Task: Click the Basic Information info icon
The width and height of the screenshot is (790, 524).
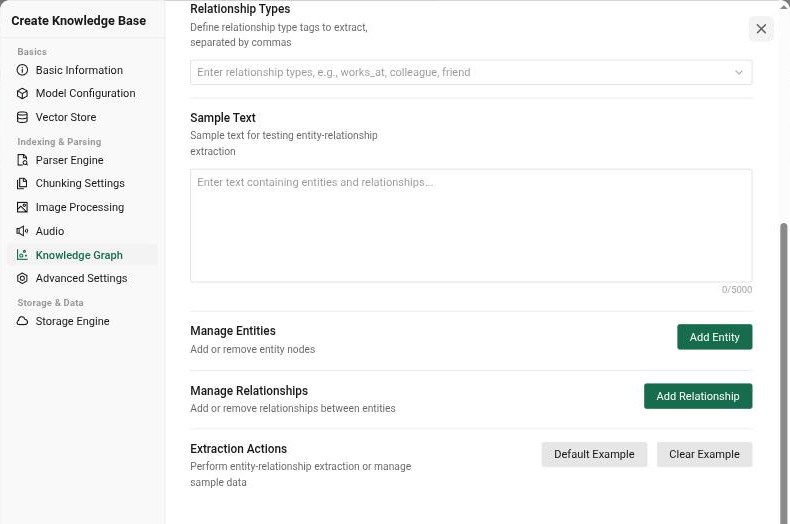Action: 22,70
